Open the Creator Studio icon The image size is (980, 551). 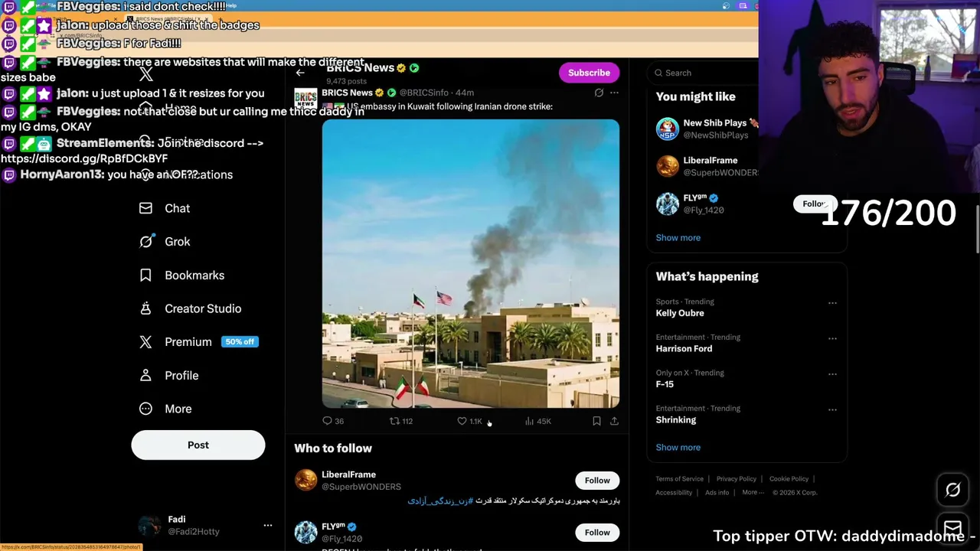(145, 308)
